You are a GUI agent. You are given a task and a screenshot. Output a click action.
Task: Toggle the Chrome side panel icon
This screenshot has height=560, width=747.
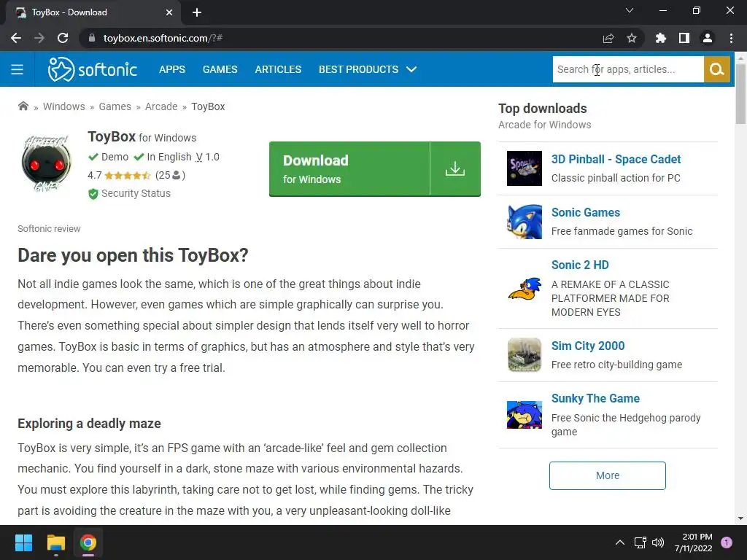684,38
